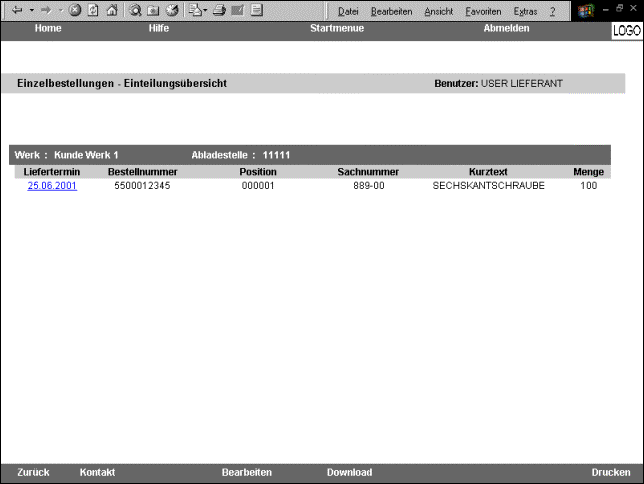Go to Home in the navigation bar

[48, 28]
